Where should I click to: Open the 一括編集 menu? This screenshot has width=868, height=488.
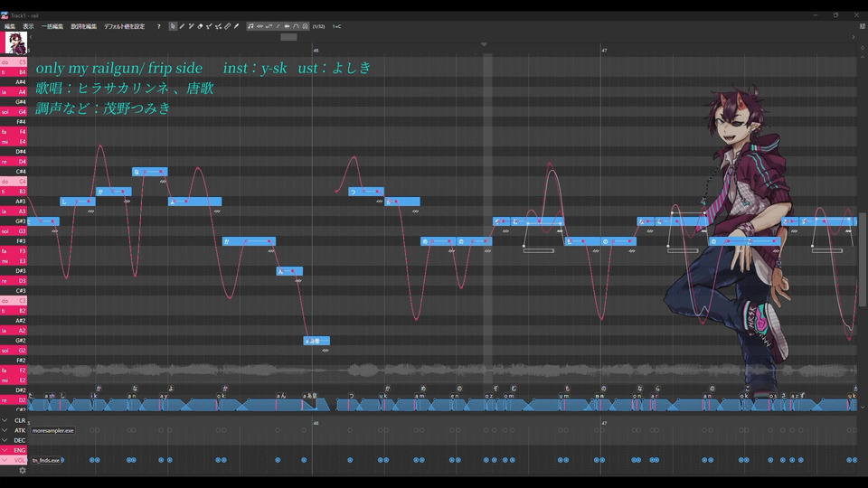coord(52,26)
